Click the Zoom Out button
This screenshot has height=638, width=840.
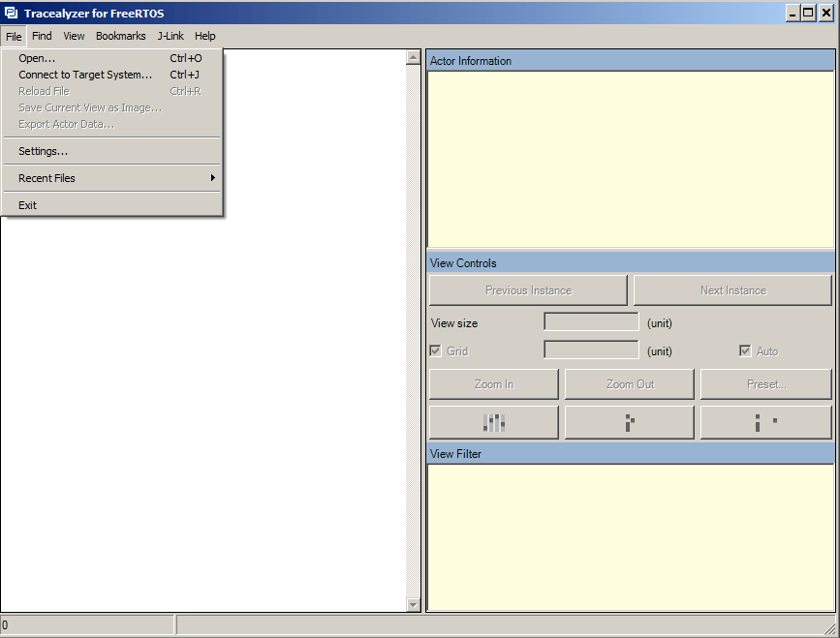point(630,384)
